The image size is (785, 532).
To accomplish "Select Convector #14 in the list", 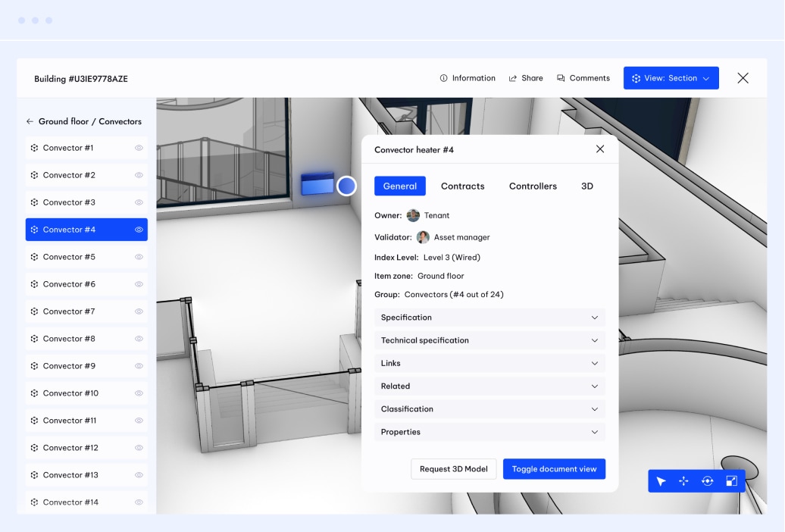I will click(86, 502).
